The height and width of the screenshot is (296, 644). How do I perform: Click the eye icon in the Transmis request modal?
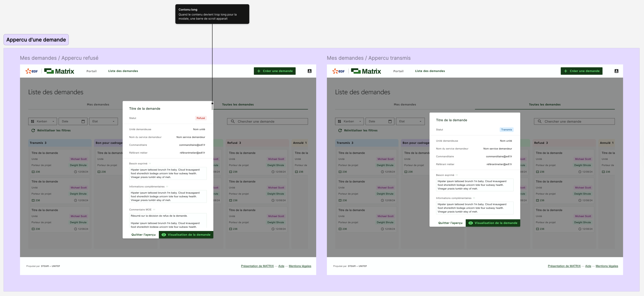(470, 223)
